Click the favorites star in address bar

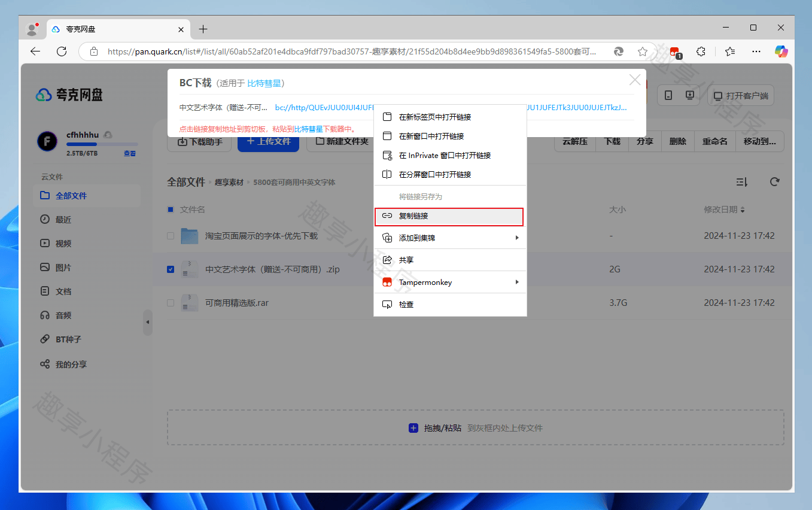pos(643,51)
